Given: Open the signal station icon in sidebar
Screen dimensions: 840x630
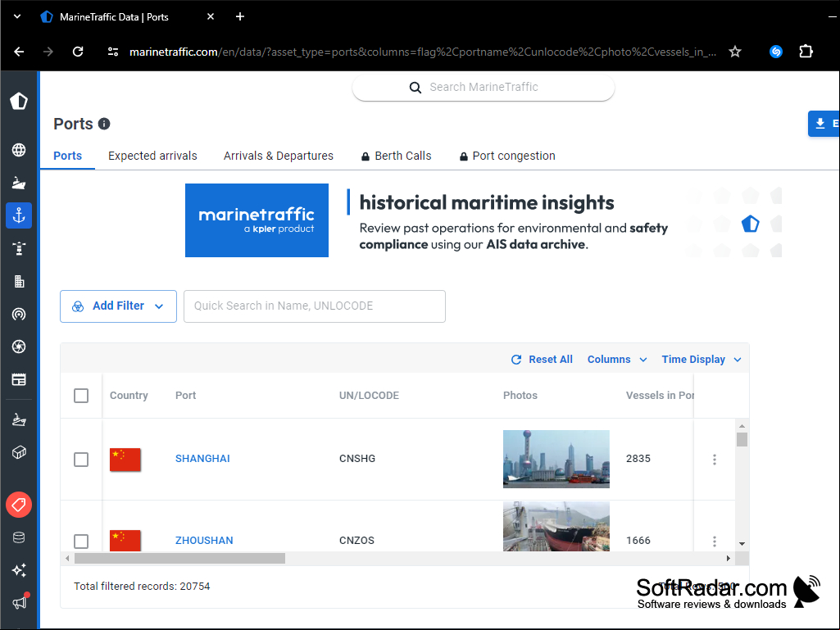Looking at the screenshot, I should [19, 314].
